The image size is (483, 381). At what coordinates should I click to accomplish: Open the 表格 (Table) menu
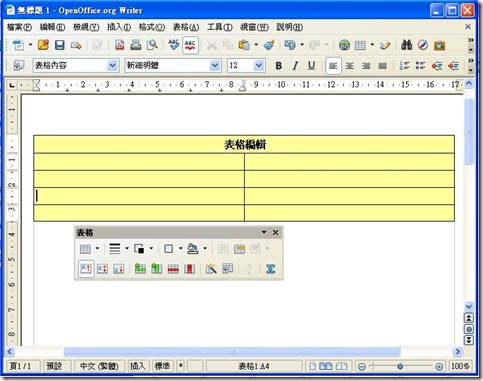click(186, 27)
